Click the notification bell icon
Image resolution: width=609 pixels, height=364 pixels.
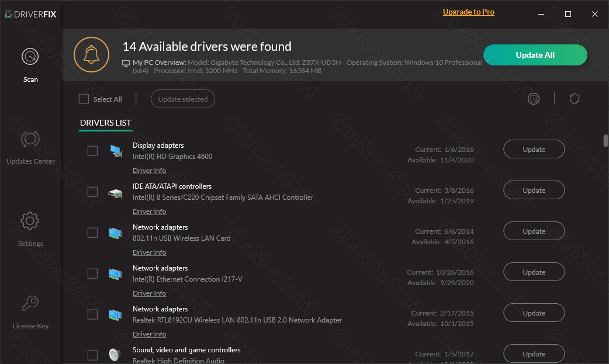point(92,55)
